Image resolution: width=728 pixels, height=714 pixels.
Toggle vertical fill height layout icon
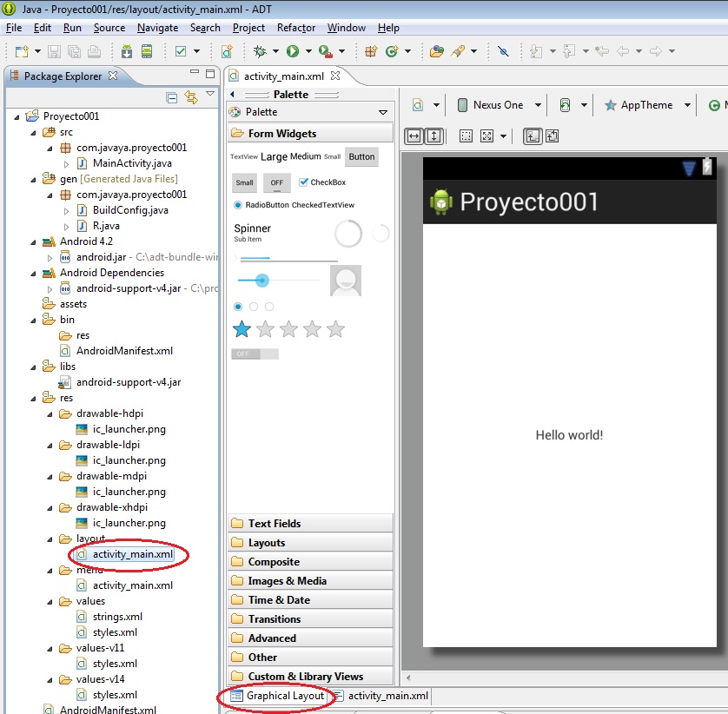[434, 136]
